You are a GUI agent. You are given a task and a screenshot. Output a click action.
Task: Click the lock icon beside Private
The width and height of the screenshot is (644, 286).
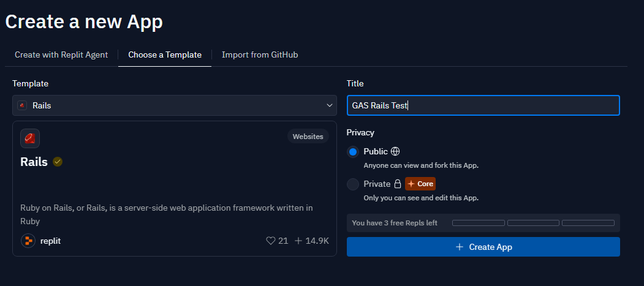click(398, 184)
